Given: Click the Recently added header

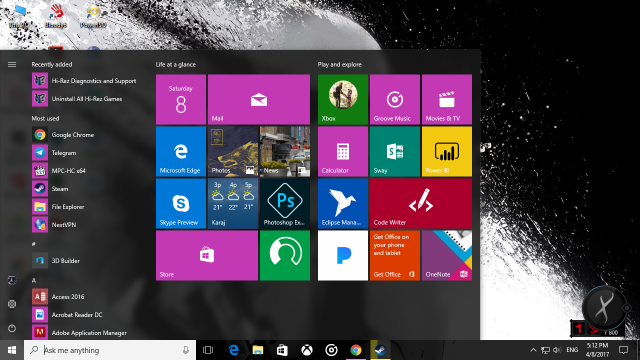Looking at the screenshot, I should [52, 64].
